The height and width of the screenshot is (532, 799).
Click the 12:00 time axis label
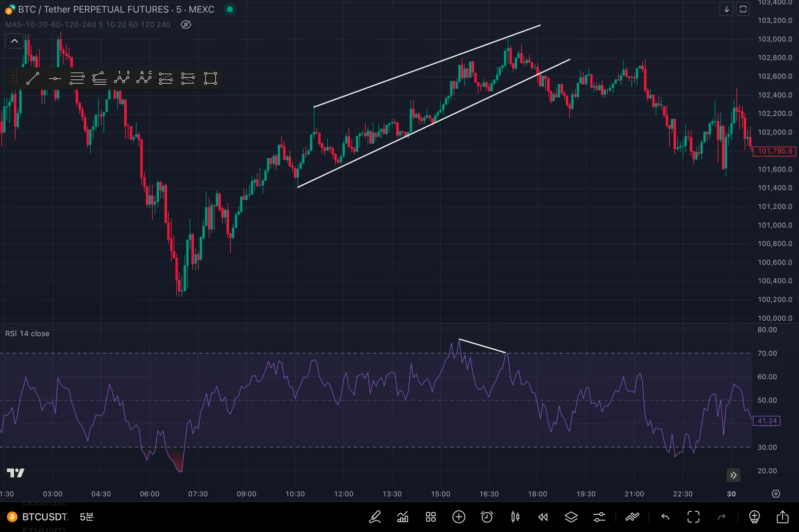click(344, 494)
